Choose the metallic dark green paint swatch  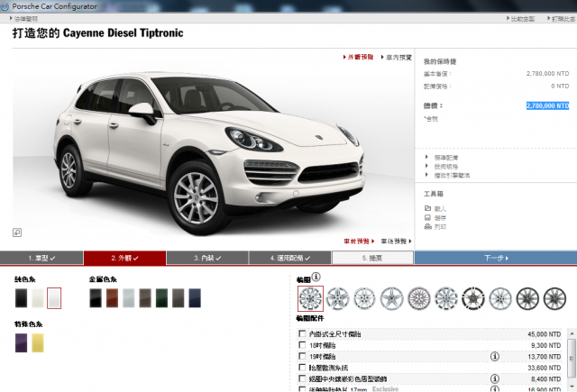click(161, 298)
